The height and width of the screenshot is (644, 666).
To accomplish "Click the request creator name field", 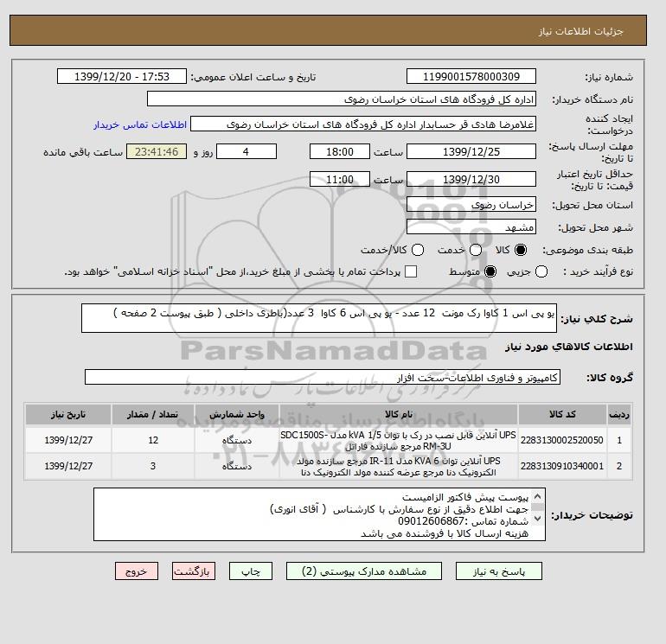I will click(x=363, y=124).
